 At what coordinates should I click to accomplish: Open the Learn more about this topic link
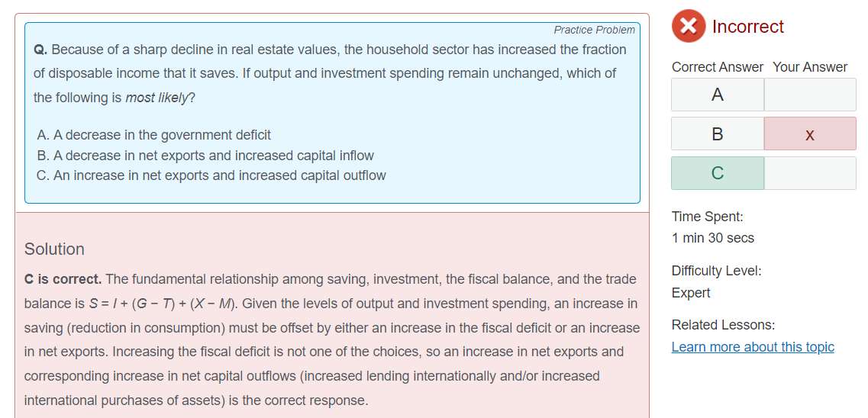pos(753,347)
